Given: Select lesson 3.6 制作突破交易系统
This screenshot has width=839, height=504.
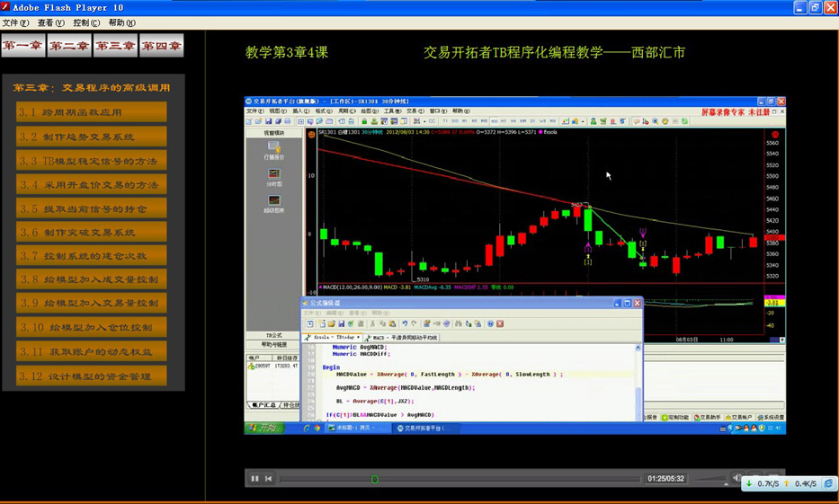Looking at the screenshot, I should [92, 233].
